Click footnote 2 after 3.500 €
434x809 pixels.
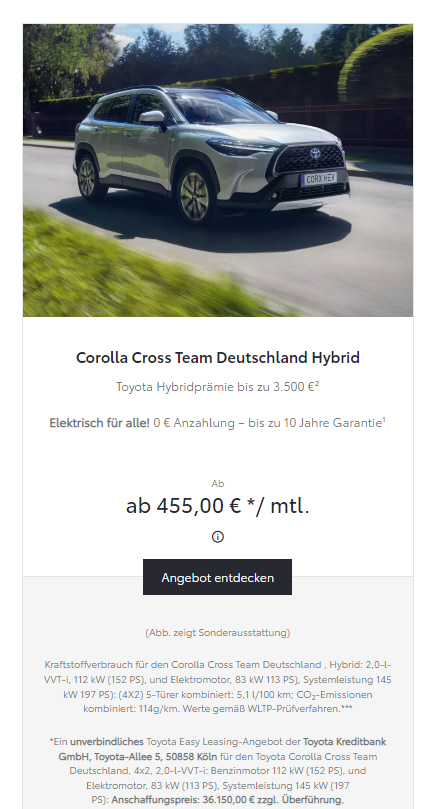(x=317, y=383)
